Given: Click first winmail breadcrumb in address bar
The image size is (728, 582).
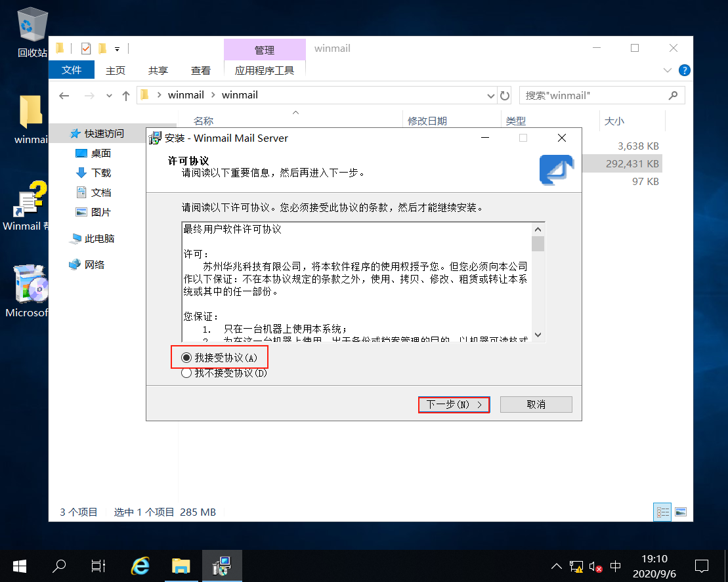Looking at the screenshot, I should click(186, 95).
